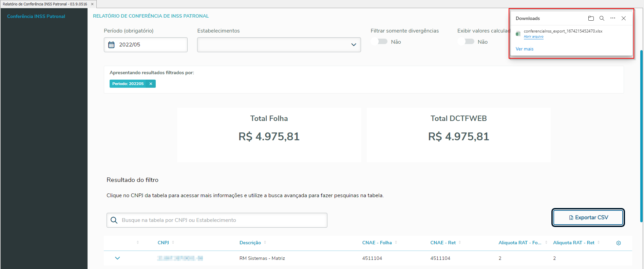Sort table by CNPJ column
This screenshot has height=269, width=644.
tap(164, 243)
